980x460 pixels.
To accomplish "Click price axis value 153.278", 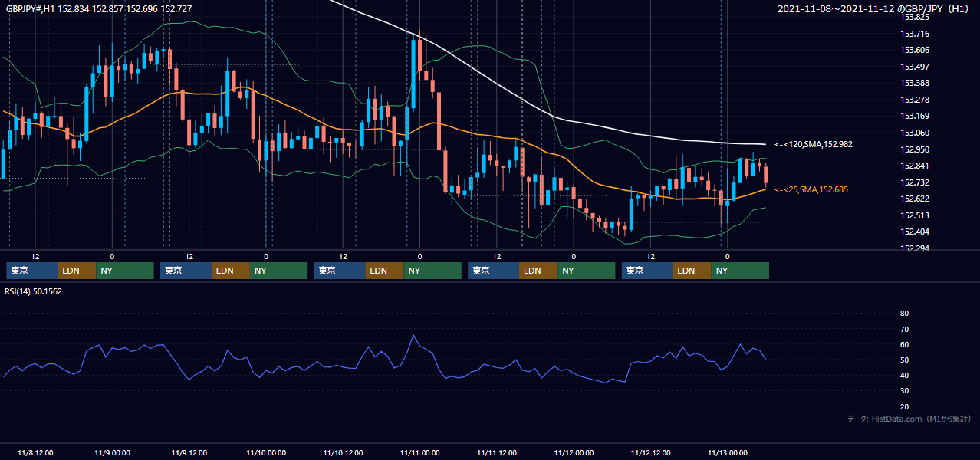I will click(914, 100).
